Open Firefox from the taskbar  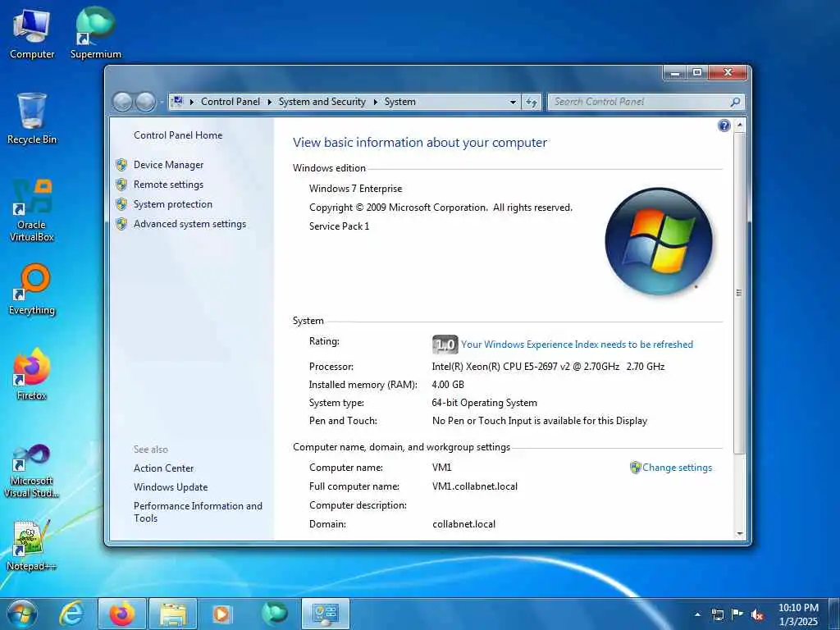pyautogui.click(x=122, y=614)
